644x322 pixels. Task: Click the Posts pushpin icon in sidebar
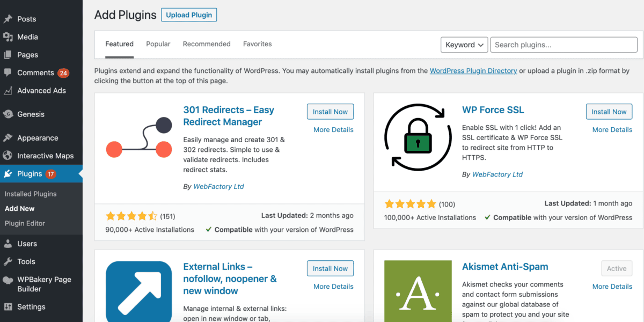point(8,19)
